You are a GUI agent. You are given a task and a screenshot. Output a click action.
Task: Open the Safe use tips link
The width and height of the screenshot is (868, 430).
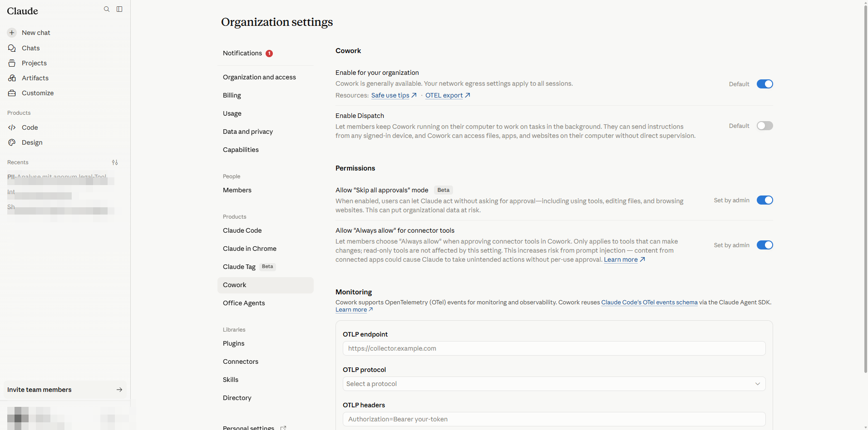tap(390, 95)
